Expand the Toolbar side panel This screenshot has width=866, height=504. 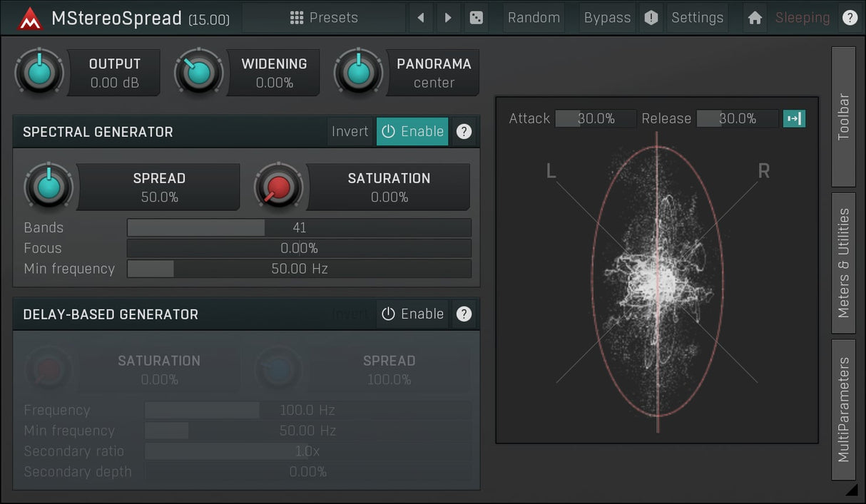843,117
